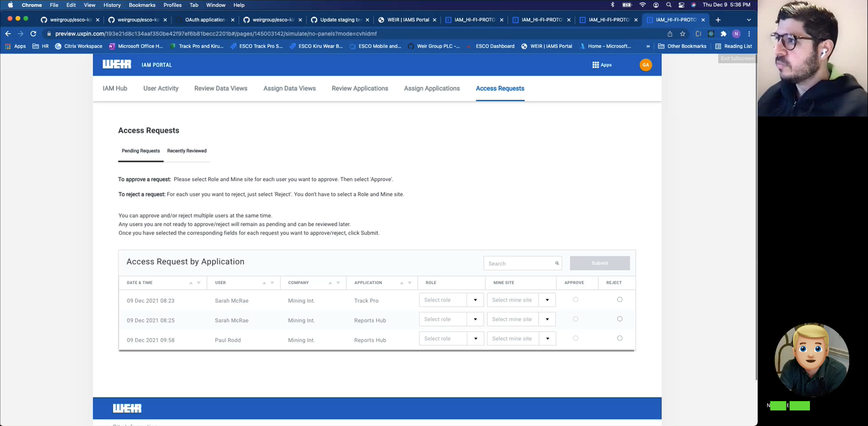Open the Assign Applications tab

432,88
